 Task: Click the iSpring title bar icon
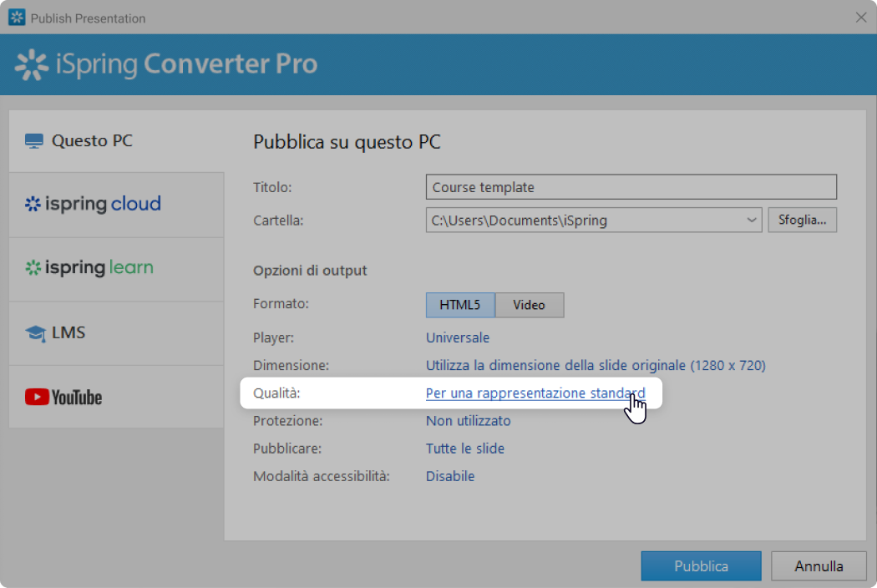[x=17, y=18]
